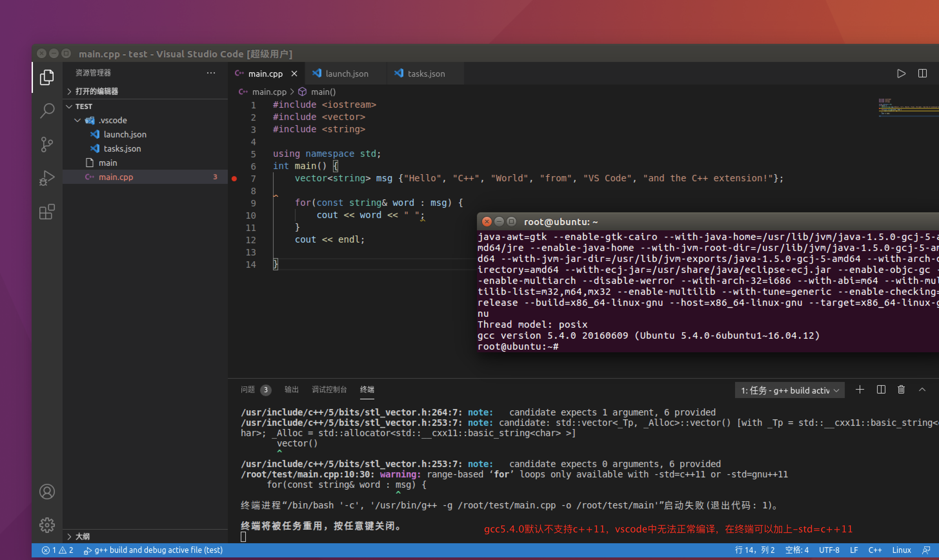The width and height of the screenshot is (939, 560).
Task: Toggle the breakpoint on line 7
Action: click(x=234, y=178)
